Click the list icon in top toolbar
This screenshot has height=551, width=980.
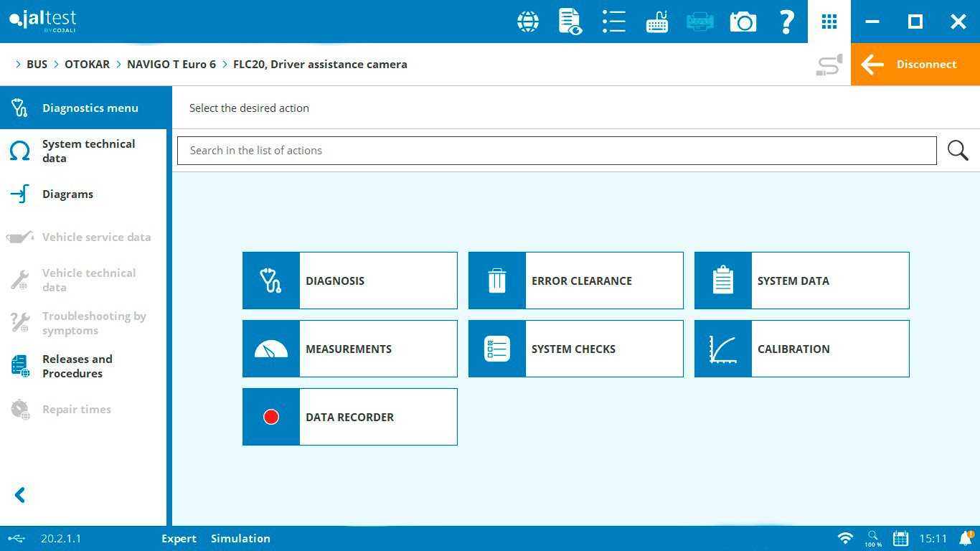614,22
